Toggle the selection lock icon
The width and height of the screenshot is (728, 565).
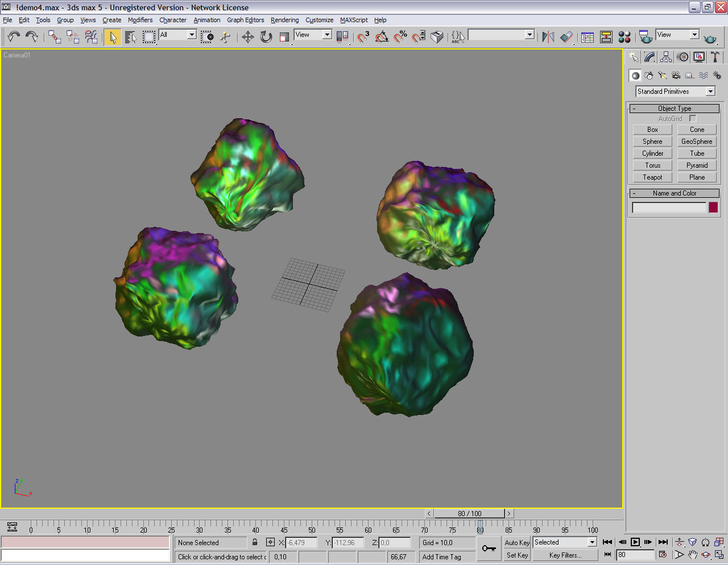255,542
